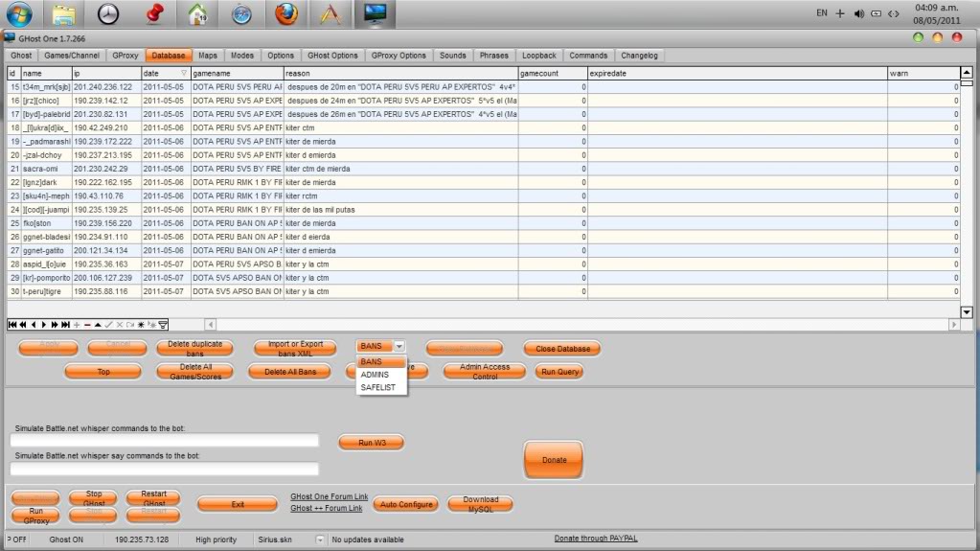Open the Games/Channel tab

click(x=72, y=56)
